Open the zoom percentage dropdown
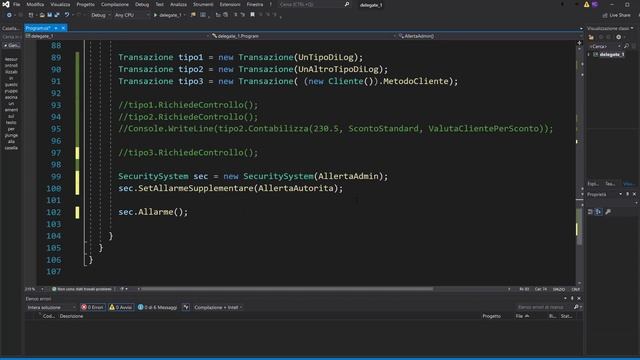 pyautogui.click(x=34, y=289)
